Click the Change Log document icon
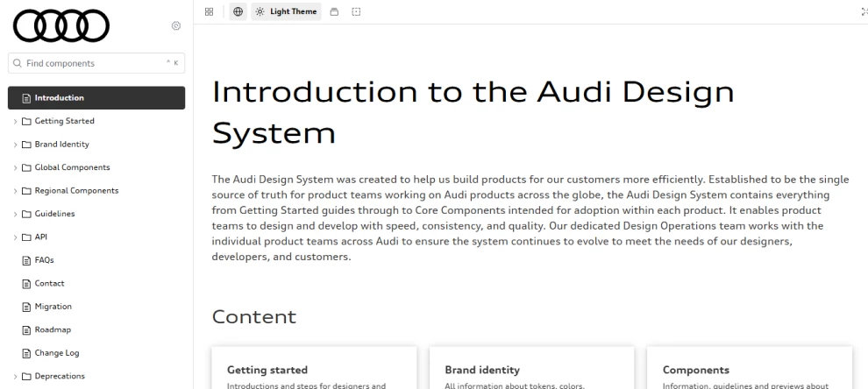The image size is (868, 389). pos(26,354)
